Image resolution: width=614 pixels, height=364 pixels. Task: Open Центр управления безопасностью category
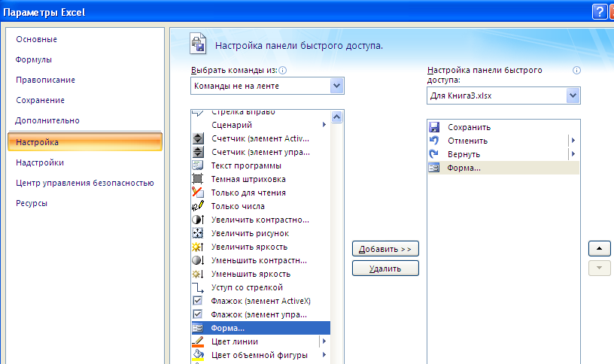coord(84,183)
